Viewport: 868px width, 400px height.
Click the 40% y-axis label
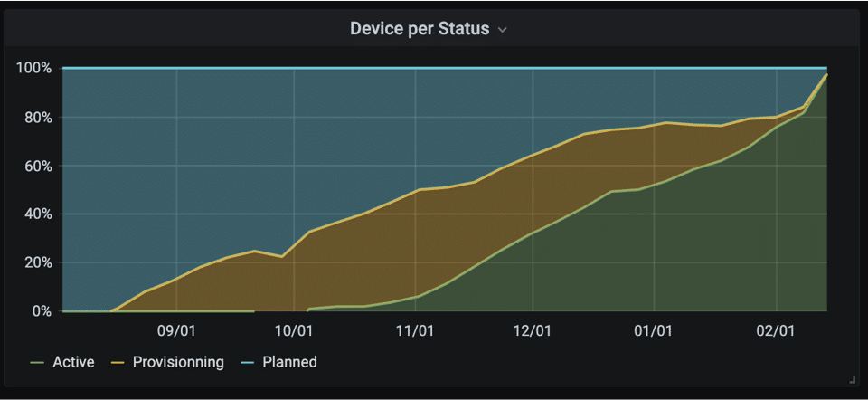(38, 214)
